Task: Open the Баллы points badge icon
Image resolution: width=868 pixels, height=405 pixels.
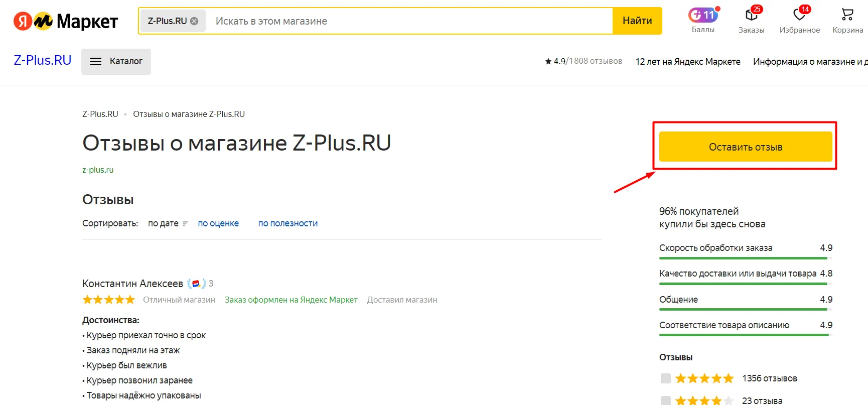Action: click(703, 15)
